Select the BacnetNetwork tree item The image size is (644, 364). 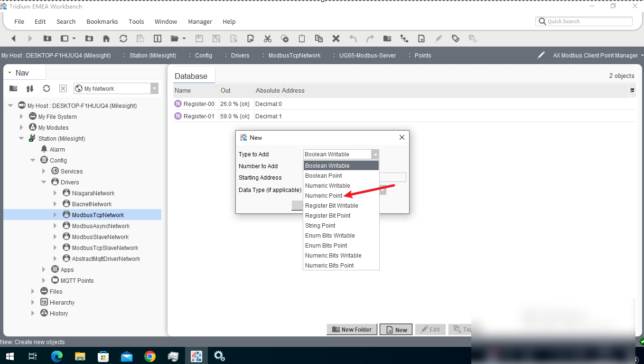pyautogui.click(x=92, y=204)
